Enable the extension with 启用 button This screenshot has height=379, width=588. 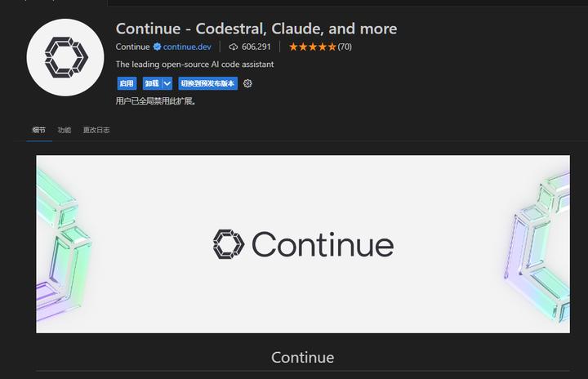127,83
